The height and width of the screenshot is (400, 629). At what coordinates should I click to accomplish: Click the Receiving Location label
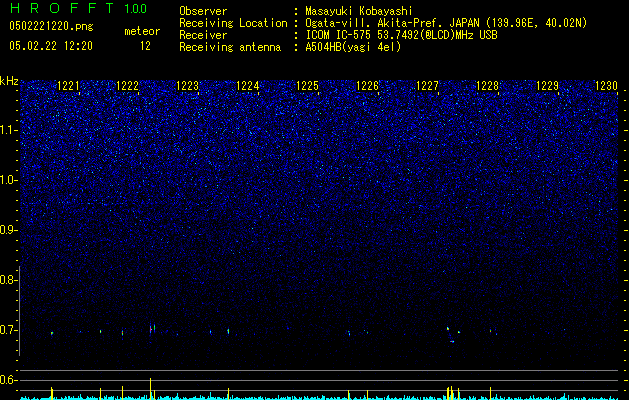point(233,23)
